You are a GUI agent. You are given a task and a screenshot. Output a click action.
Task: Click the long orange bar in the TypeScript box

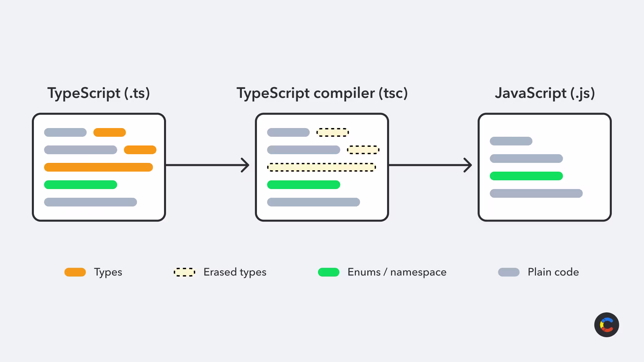coord(99,167)
